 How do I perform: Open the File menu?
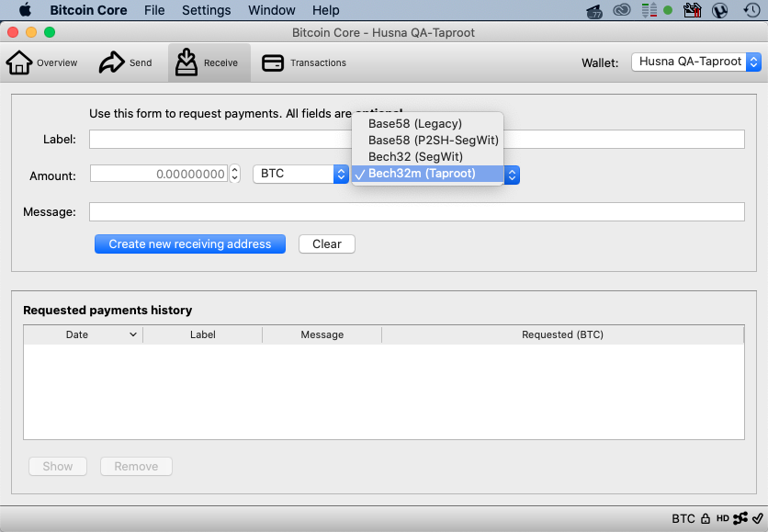[x=154, y=10]
